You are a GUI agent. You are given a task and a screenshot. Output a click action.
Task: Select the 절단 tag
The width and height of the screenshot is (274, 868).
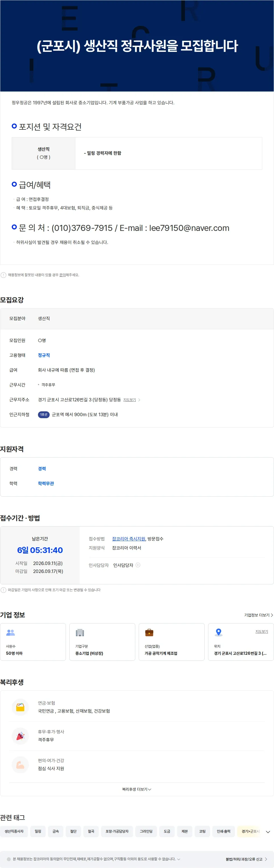pyautogui.click(x=73, y=831)
